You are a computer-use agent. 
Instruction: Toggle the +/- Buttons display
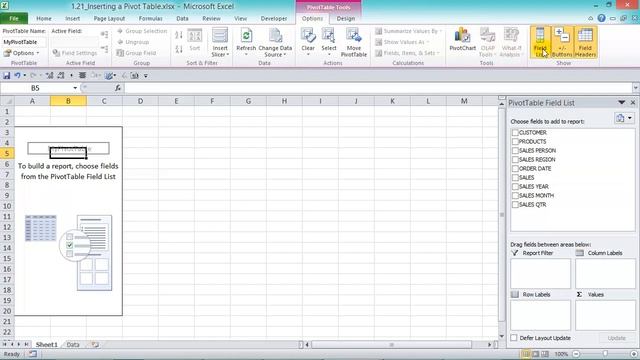pos(562,42)
